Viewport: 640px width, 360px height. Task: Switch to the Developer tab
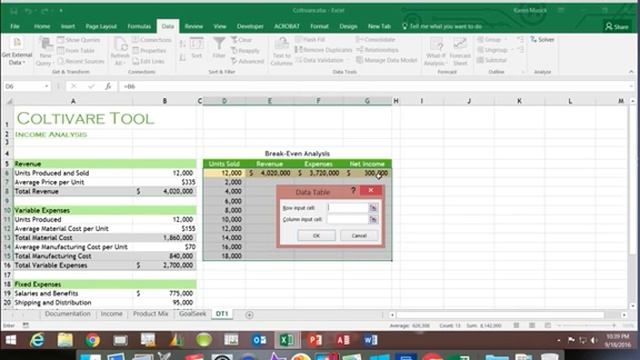point(250,26)
